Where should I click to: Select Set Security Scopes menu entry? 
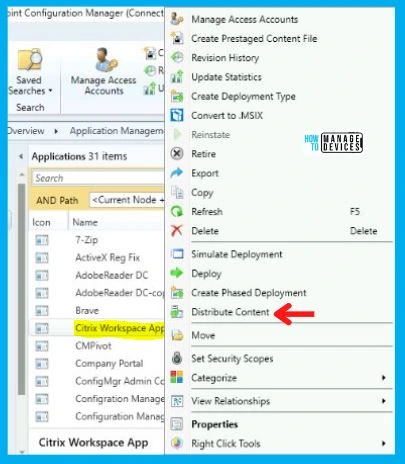(232, 358)
